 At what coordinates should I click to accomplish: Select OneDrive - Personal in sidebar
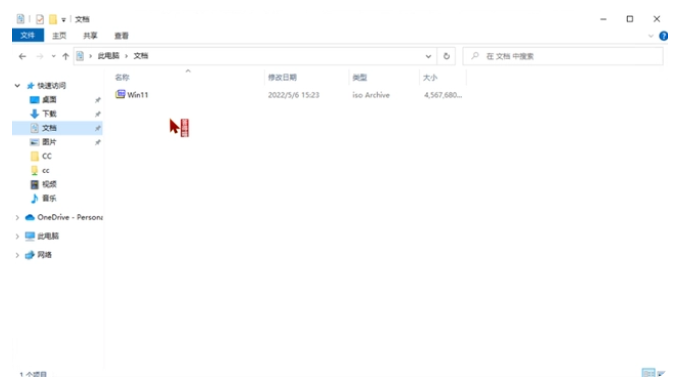[x=70, y=217]
